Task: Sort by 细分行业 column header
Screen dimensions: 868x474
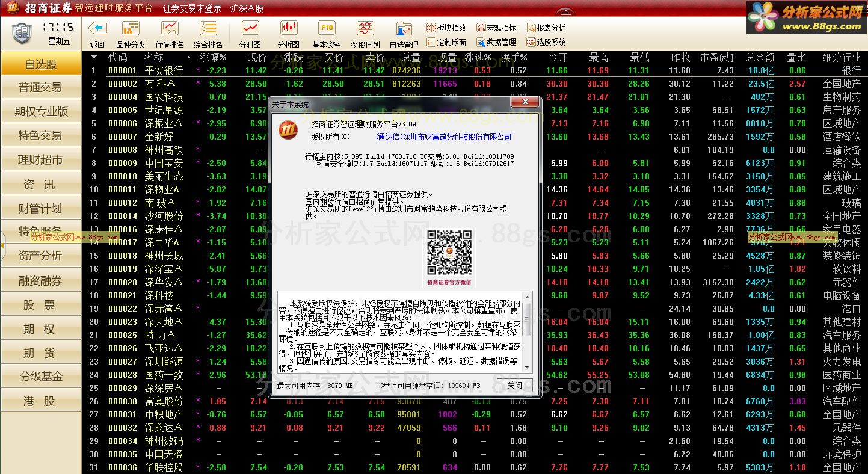Action: tap(842, 57)
